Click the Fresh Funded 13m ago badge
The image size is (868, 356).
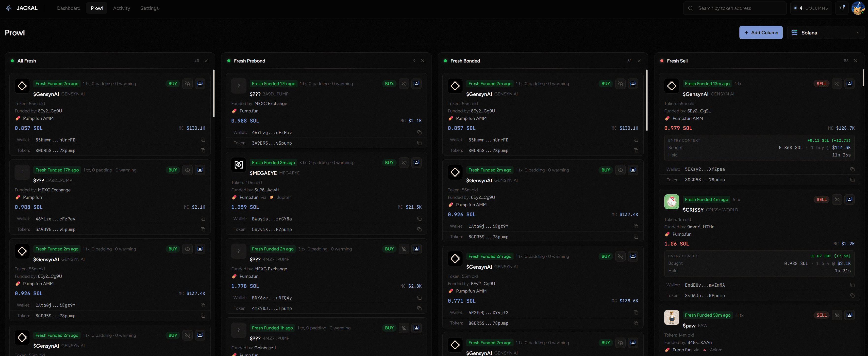pyautogui.click(x=707, y=84)
